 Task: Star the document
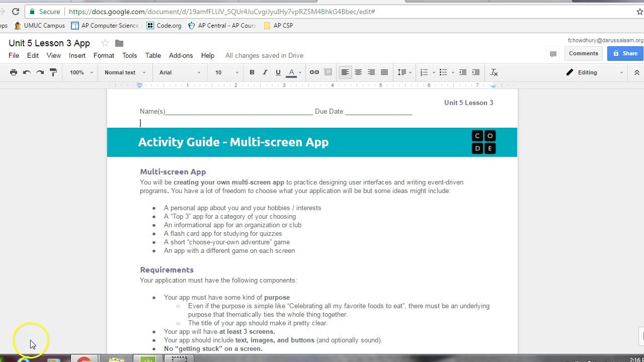pos(104,43)
